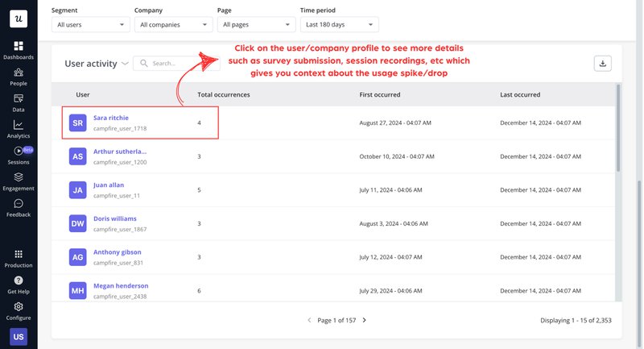This screenshot has height=349, width=644.
Task: Click first occurred date July 11, 2024
Action: coord(390,190)
